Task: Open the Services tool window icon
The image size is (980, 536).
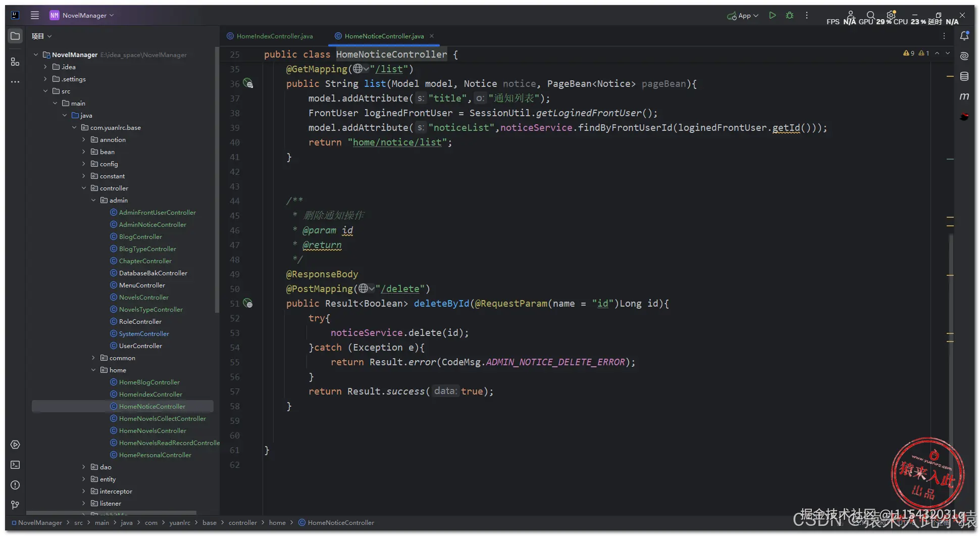Action: pos(15,445)
